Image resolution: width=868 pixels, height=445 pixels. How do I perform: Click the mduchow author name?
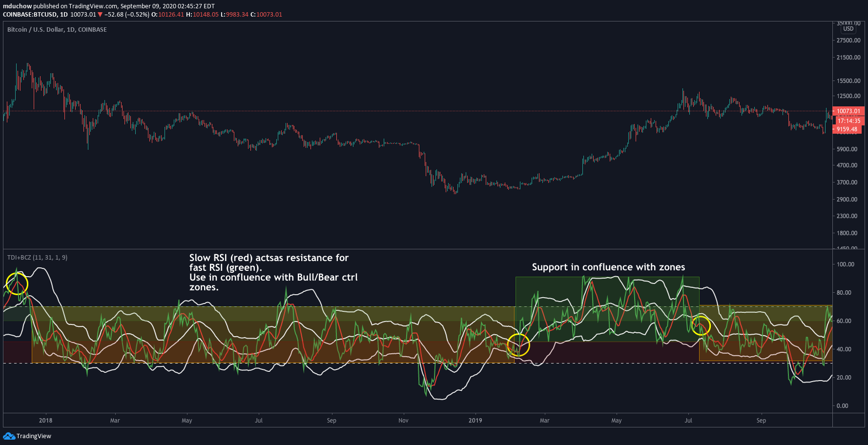[x=17, y=6]
